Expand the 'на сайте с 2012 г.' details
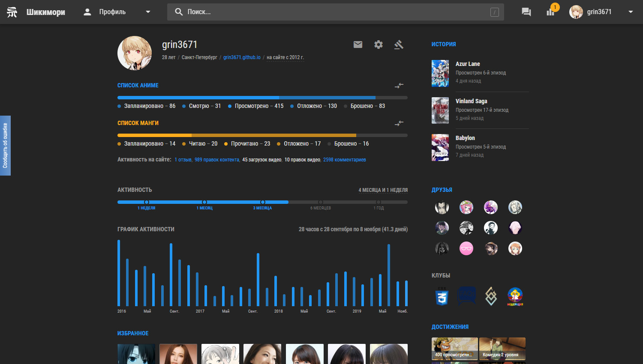Screen dimensions: 643x364 tap(285, 57)
